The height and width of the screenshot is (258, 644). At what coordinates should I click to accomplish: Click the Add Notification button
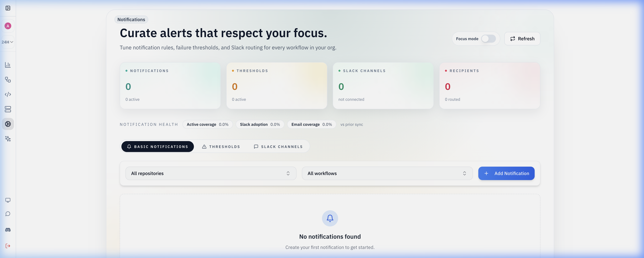[x=506, y=173]
